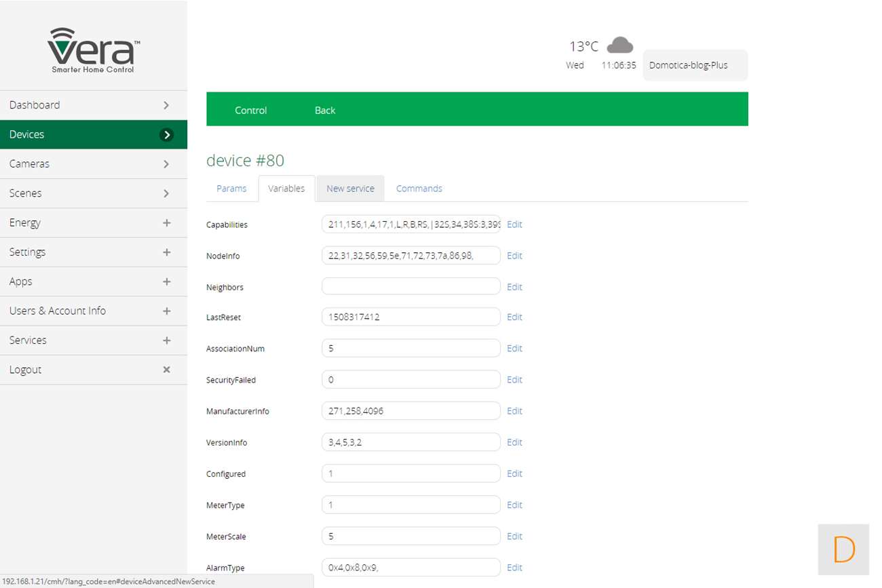This screenshot has width=882, height=588.
Task: Click the orange D watermark icon
Action: coord(843,549)
